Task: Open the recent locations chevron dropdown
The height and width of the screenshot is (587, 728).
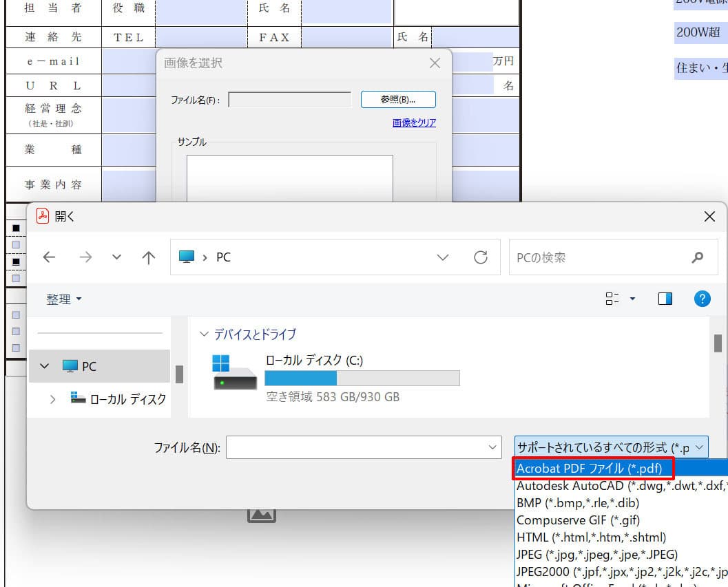Action: 116,257
